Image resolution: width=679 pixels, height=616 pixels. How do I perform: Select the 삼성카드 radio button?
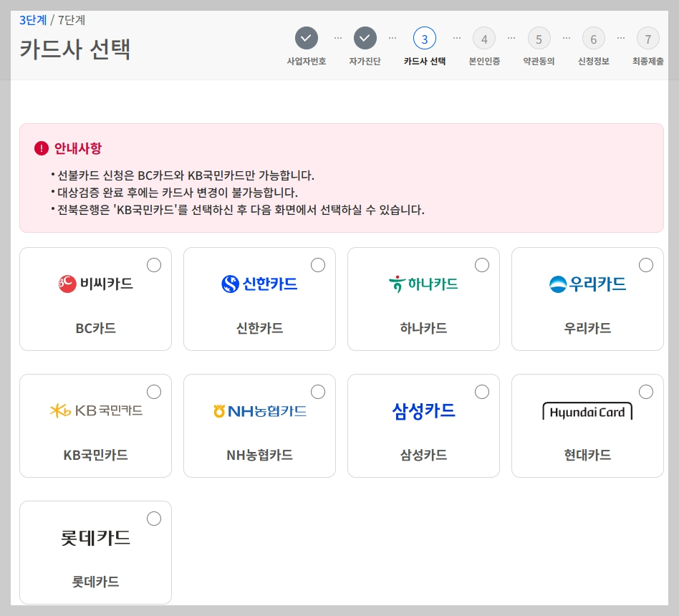click(482, 392)
